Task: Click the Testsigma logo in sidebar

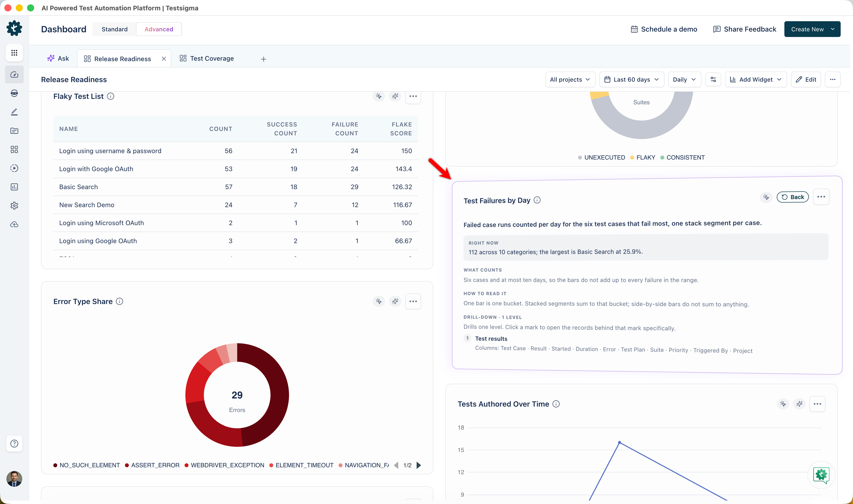Action: (14, 28)
